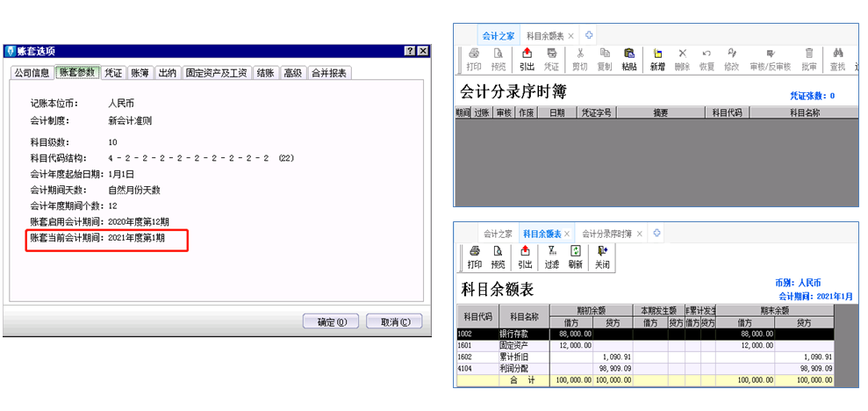Open 固定资产及工资 tab
Viewport: 868px width, 411px height.
[x=217, y=73]
